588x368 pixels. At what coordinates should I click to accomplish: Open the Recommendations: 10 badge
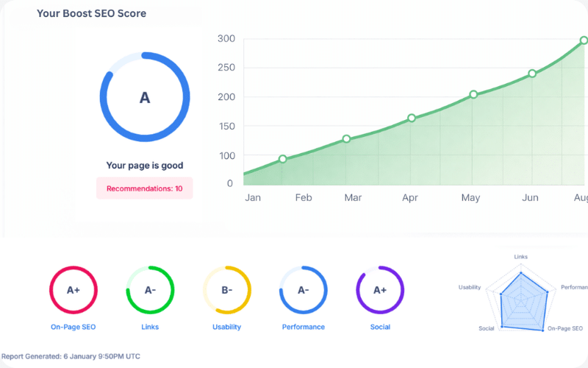tap(145, 188)
